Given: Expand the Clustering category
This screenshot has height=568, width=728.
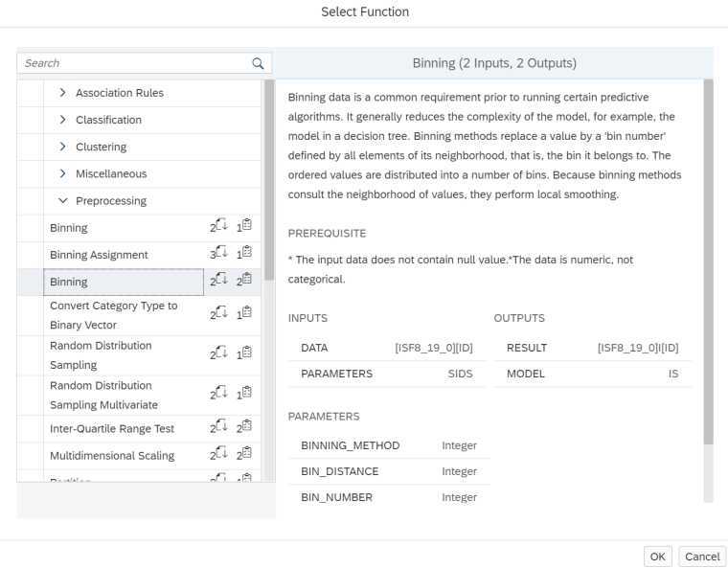Looking at the screenshot, I should [63, 147].
